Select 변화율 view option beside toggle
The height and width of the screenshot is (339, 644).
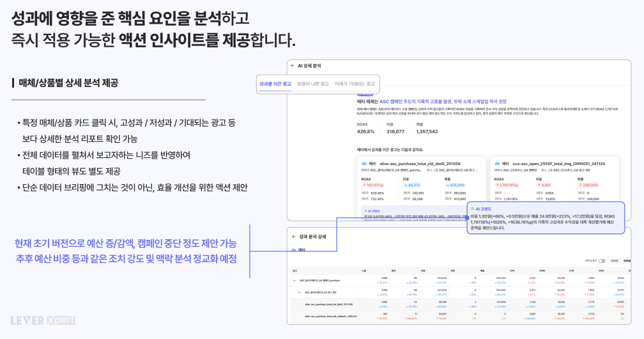coord(627,261)
